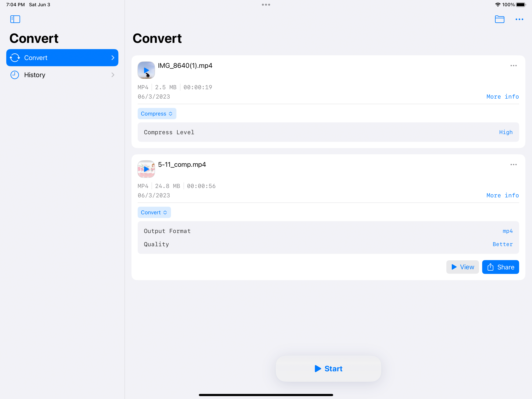This screenshot has height=399, width=532.
Task: Open History in the sidebar
Action: (62, 75)
